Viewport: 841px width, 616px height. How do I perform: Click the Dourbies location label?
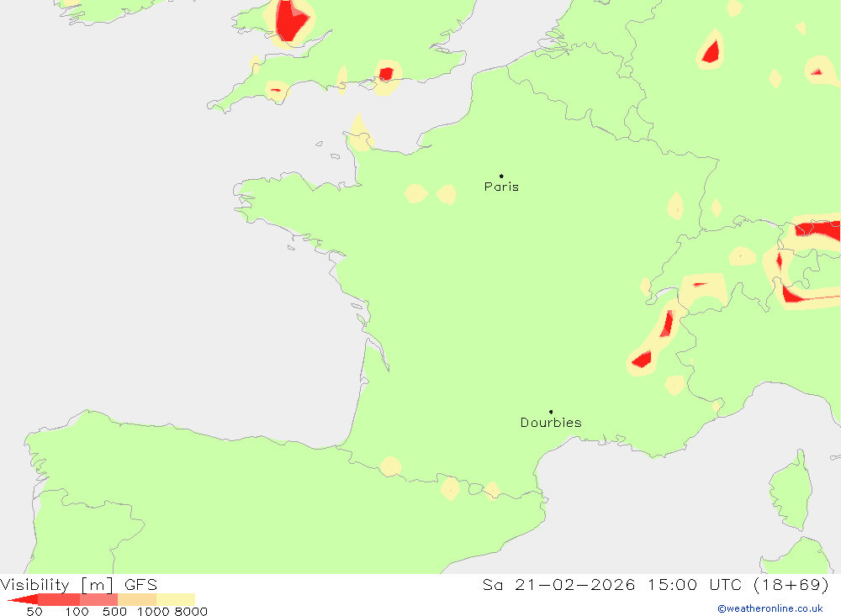551,423
